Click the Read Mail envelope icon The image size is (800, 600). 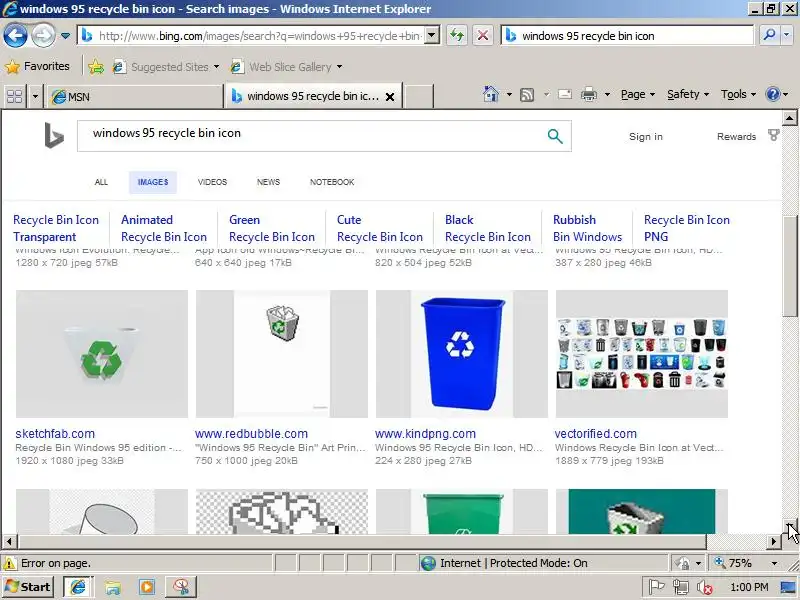(564, 94)
